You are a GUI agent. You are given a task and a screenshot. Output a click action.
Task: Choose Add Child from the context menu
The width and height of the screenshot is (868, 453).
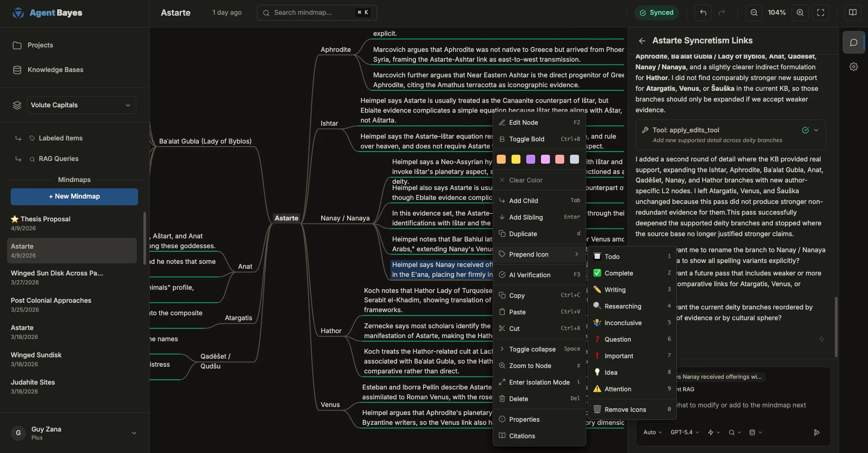[x=524, y=200]
